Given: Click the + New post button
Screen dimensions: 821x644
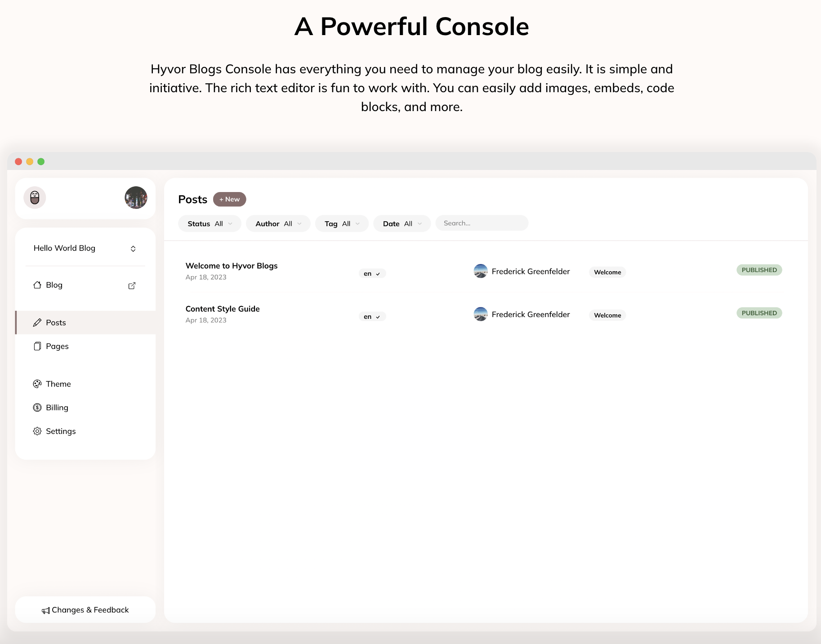Looking at the screenshot, I should (229, 199).
